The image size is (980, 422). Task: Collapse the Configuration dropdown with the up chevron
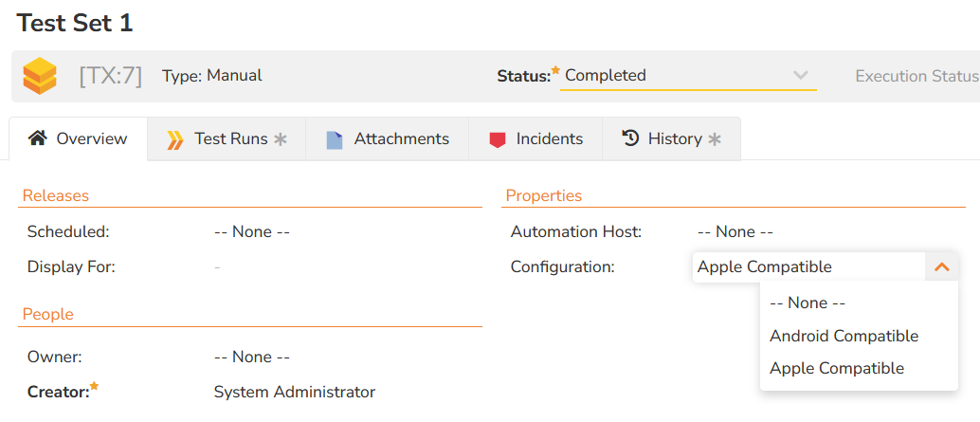coord(941,267)
